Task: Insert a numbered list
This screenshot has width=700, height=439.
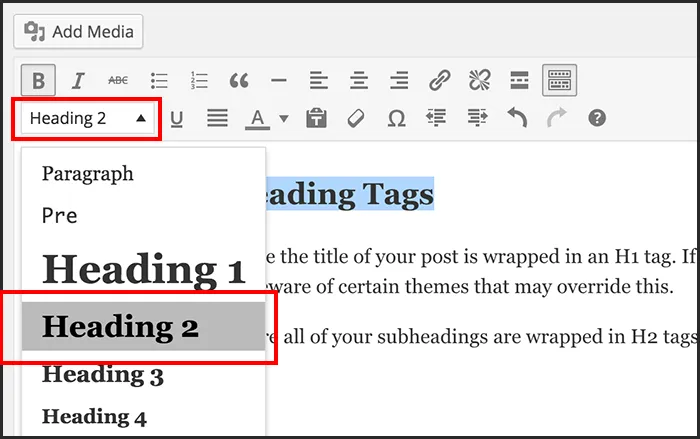Action: 199,81
